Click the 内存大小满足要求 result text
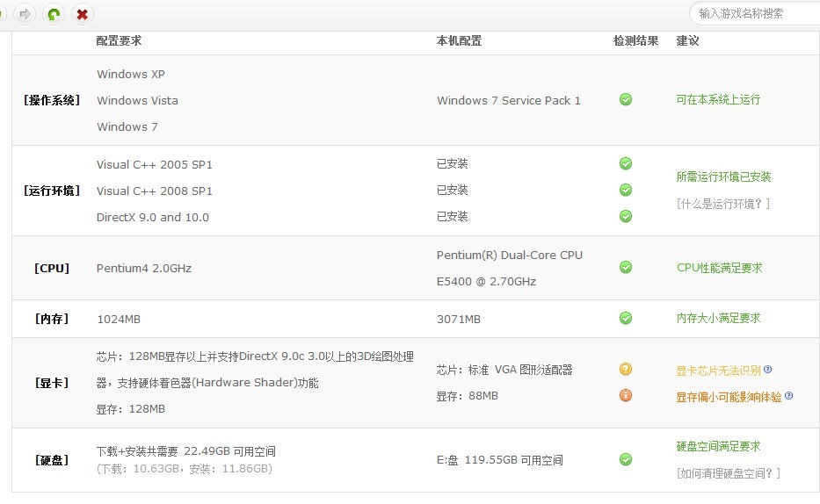 click(719, 318)
